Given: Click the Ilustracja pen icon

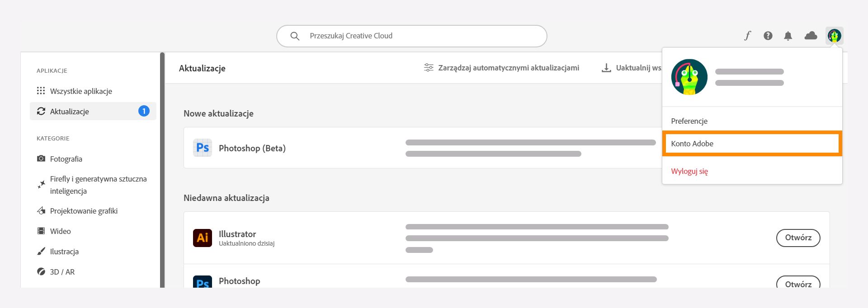Looking at the screenshot, I should click(41, 251).
